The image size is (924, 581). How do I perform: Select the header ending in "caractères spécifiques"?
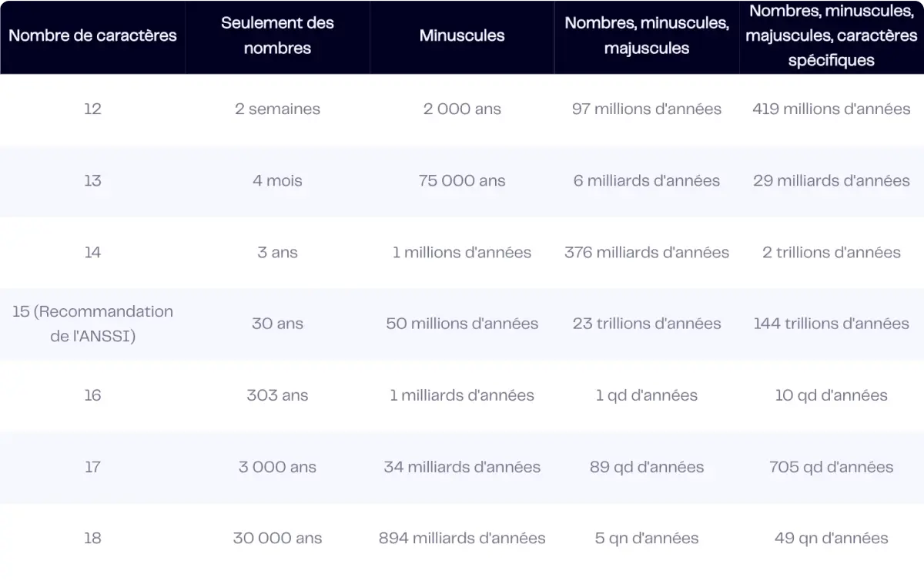tap(832, 35)
